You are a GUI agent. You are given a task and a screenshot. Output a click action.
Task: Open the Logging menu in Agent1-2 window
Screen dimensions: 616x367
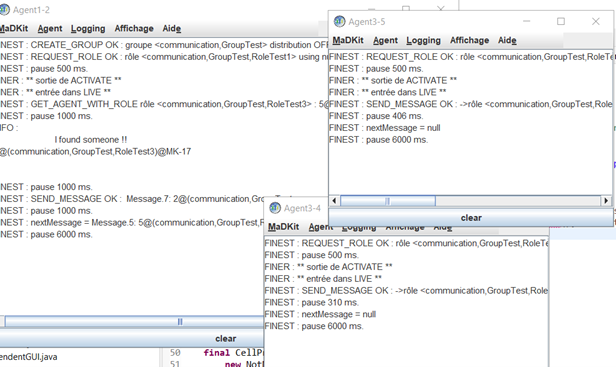88,29
